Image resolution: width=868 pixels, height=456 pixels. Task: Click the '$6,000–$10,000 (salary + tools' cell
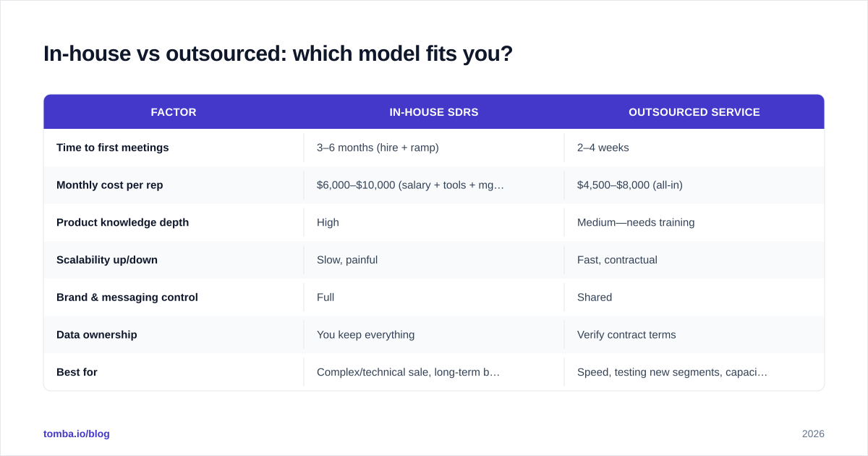point(434,185)
